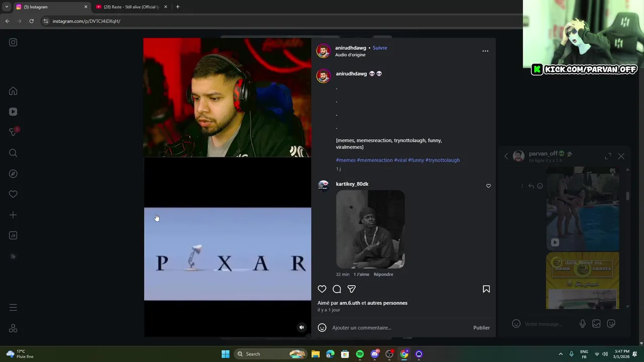
Task: Click Audio d'origine under the username
Action: pyautogui.click(x=350, y=55)
